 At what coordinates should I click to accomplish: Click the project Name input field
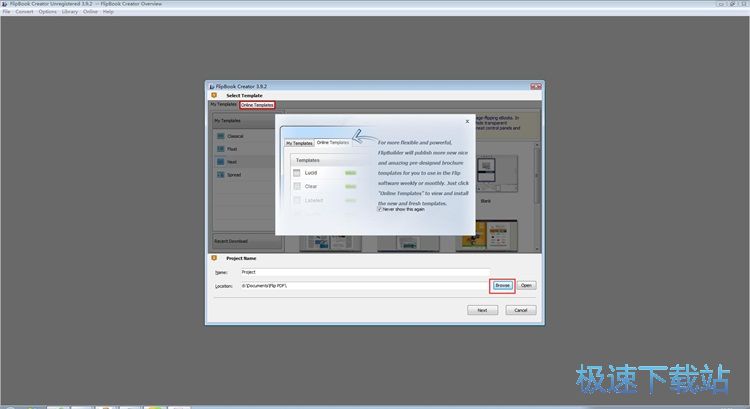point(364,272)
